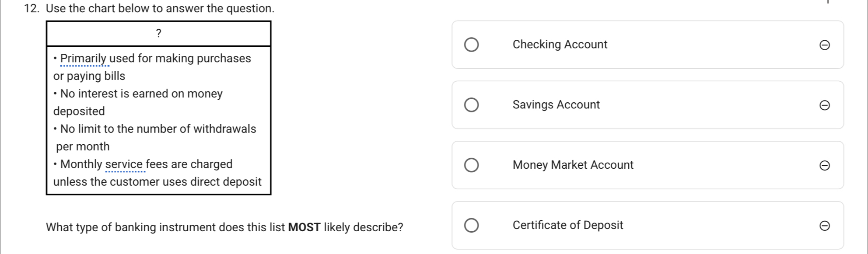The height and width of the screenshot is (254, 868).
Task: Click the 'unless the customer uses direct deposit' line
Action: [157, 182]
